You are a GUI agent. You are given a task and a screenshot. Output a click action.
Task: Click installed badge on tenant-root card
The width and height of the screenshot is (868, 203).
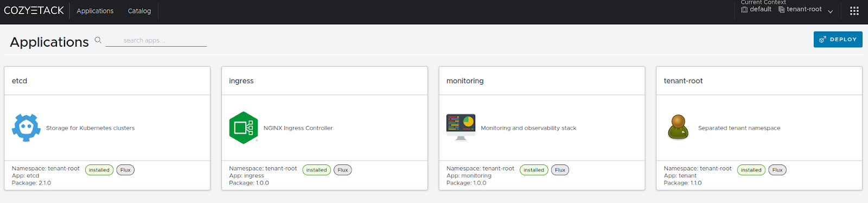751,170
